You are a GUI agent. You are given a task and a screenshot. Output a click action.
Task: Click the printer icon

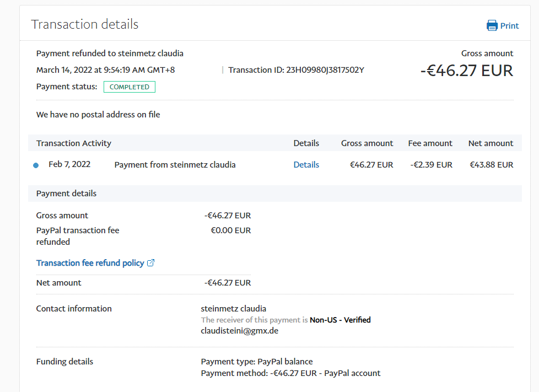click(492, 25)
